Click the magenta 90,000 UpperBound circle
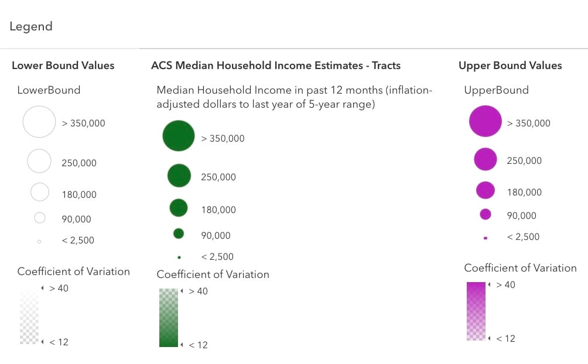588x364 pixels. [486, 214]
